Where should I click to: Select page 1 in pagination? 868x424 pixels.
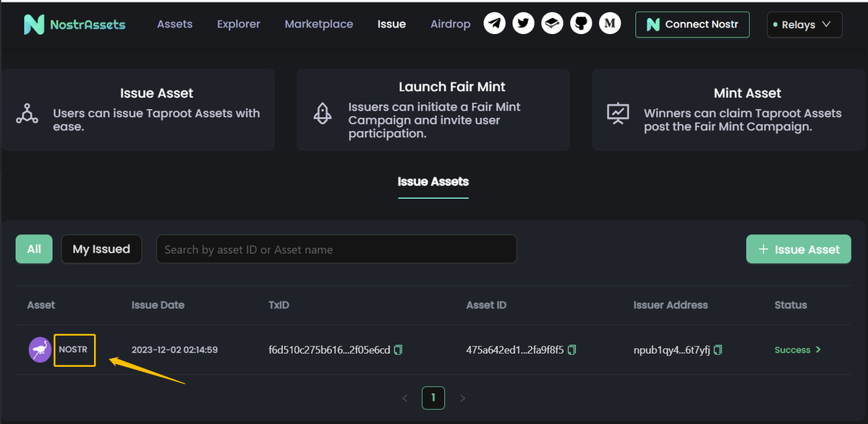tap(433, 397)
